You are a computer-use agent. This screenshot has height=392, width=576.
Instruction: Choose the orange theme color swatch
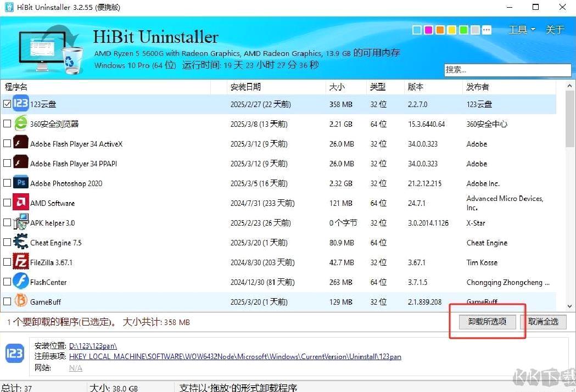pyautogui.click(x=440, y=30)
